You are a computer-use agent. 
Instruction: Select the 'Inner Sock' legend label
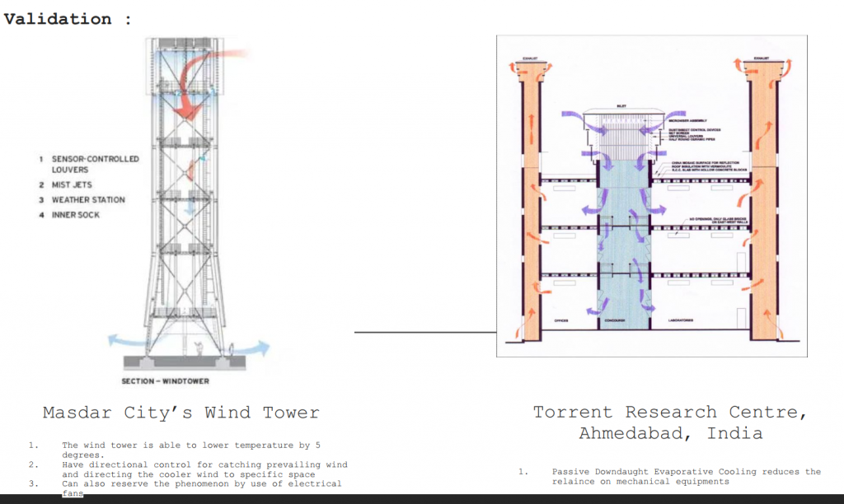(x=75, y=215)
